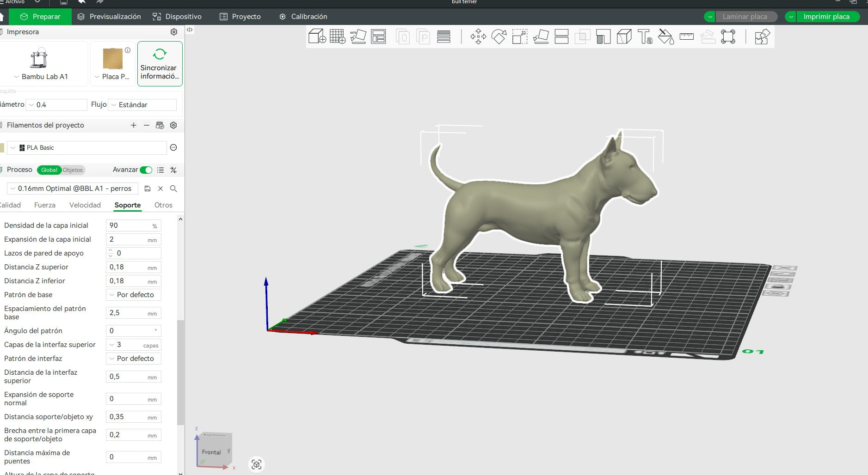The height and width of the screenshot is (475, 868).
Task: Open the process settings list icon
Action: 160,170
